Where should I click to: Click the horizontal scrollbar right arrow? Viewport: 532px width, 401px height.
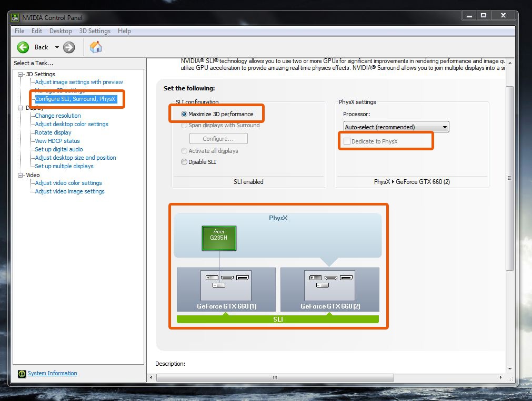point(501,377)
